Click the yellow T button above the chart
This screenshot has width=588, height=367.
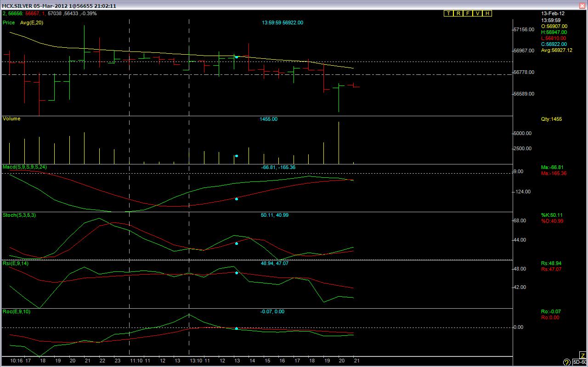click(448, 13)
